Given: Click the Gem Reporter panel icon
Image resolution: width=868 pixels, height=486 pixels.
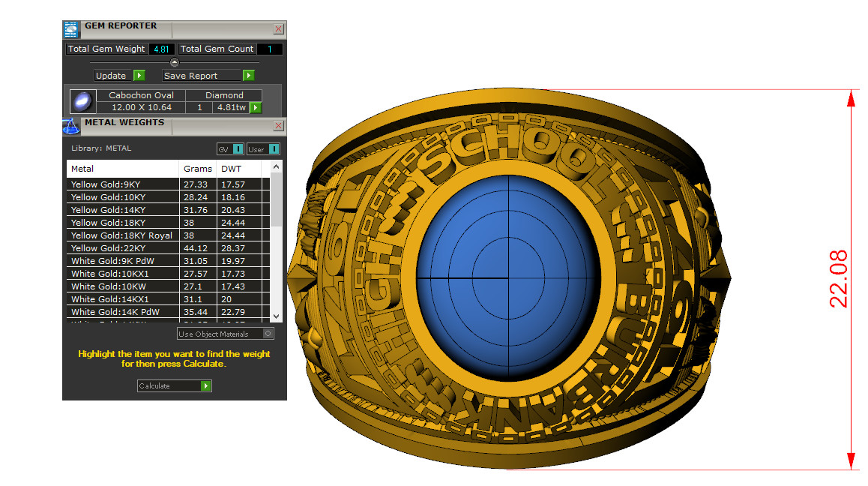Looking at the screenshot, I should 71,29.
